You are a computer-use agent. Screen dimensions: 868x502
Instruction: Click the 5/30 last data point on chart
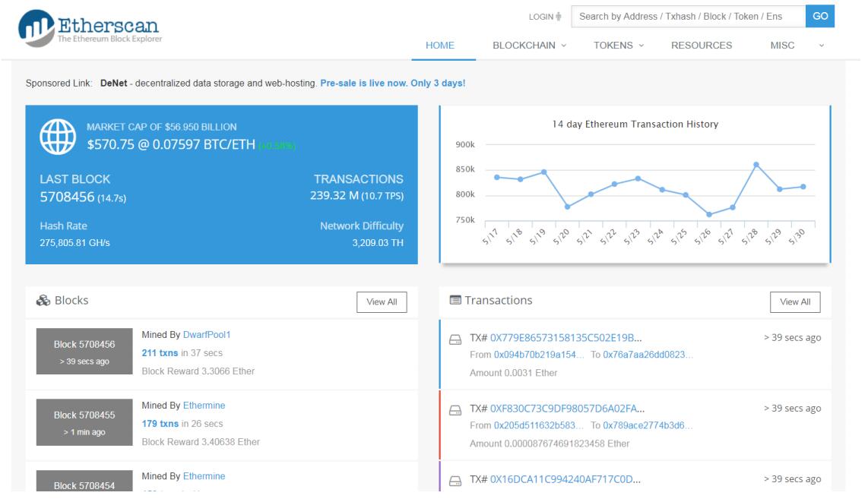(x=803, y=187)
